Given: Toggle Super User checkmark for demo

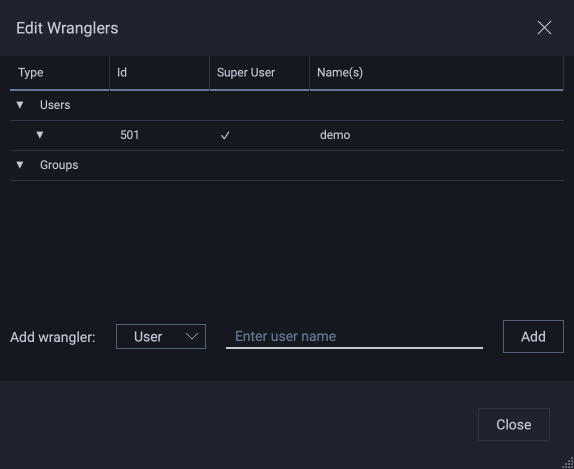Looking at the screenshot, I should [x=225, y=135].
